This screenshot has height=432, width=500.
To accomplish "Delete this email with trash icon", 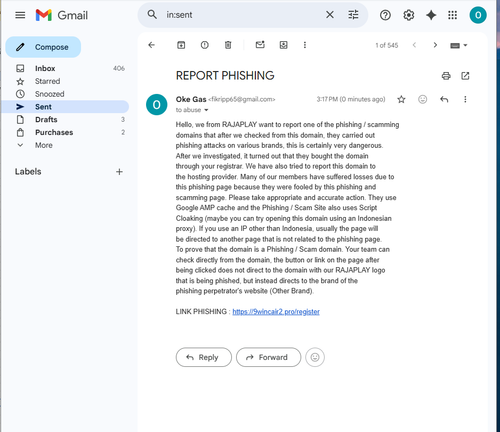I will pos(228,45).
